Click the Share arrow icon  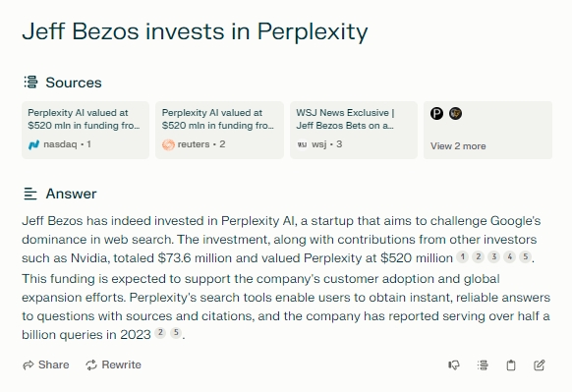tap(29, 365)
